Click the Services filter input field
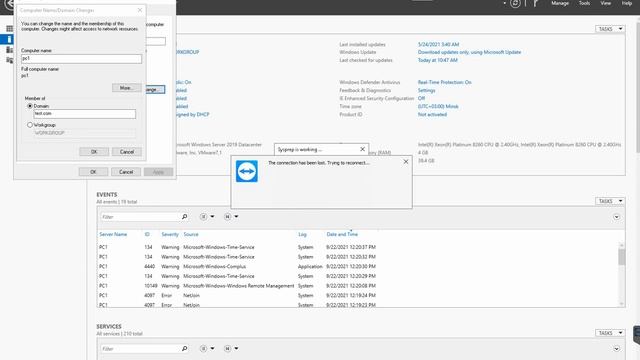The height and width of the screenshot is (360, 640). pyautogui.click(x=140, y=349)
